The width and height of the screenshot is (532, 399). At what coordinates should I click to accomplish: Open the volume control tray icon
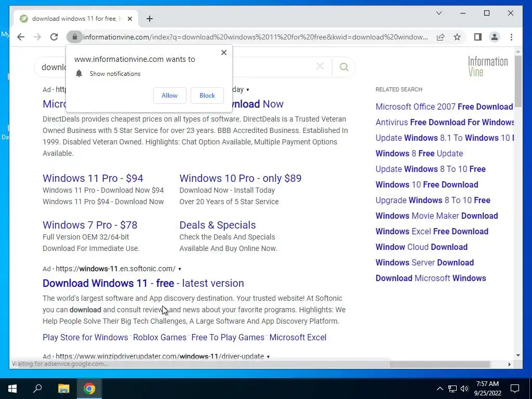[x=464, y=389]
